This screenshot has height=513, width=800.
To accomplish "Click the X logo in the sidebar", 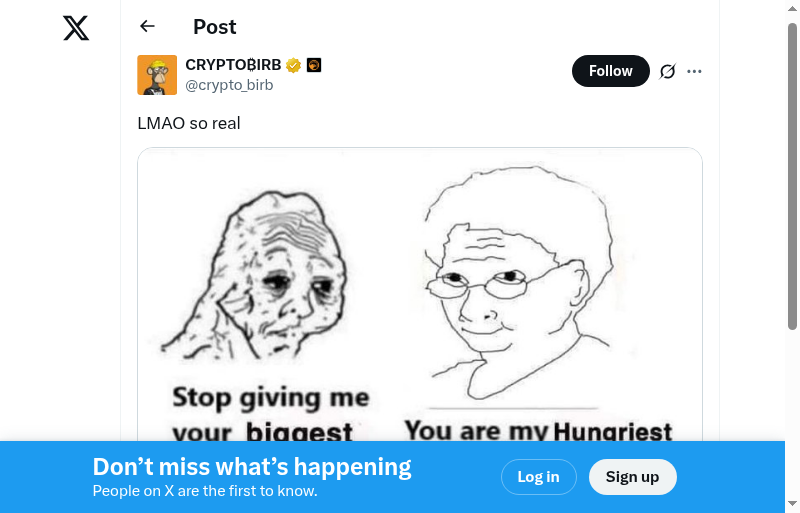I will pos(76,28).
